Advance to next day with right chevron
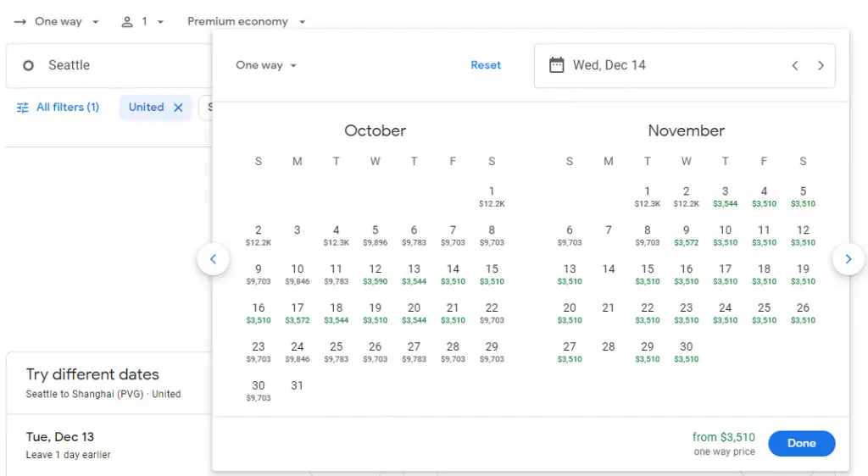Image resolution: width=868 pixels, height=476 pixels. point(821,65)
